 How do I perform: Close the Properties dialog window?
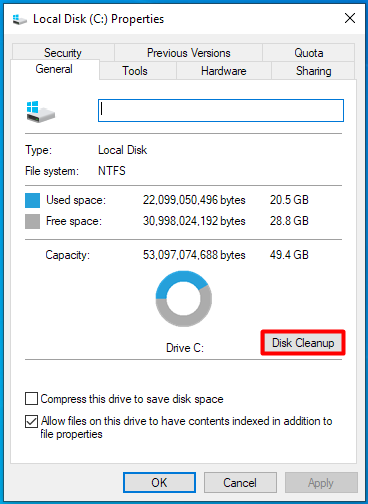[x=350, y=18]
